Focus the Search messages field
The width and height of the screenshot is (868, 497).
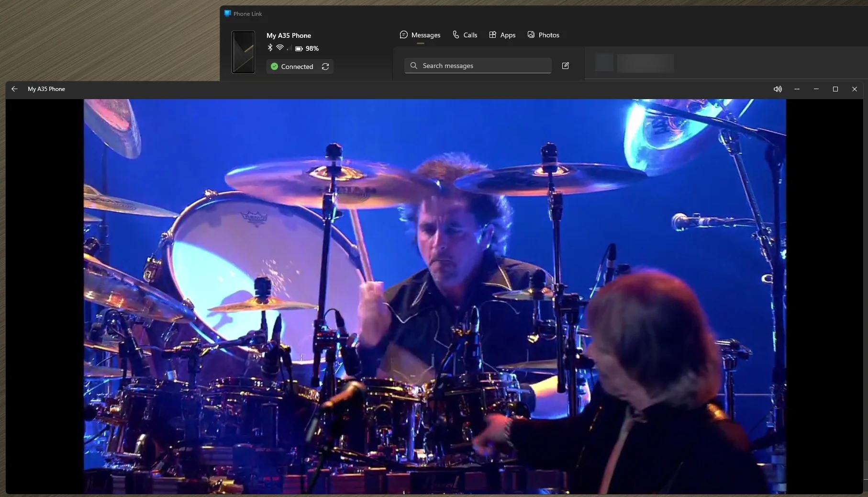coord(478,66)
